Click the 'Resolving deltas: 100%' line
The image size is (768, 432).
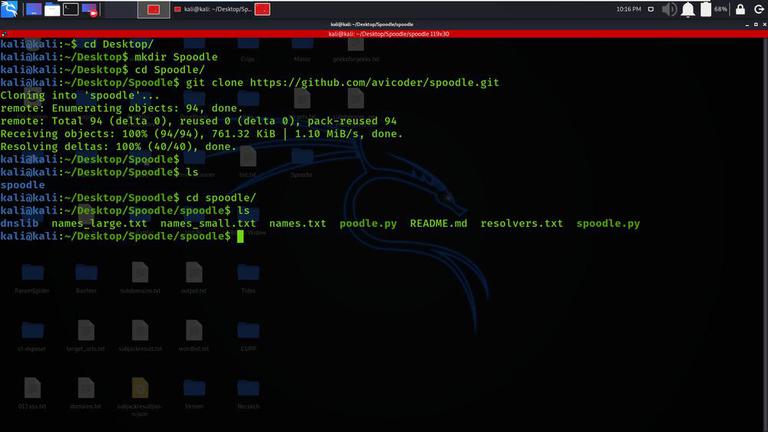click(x=119, y=146)
